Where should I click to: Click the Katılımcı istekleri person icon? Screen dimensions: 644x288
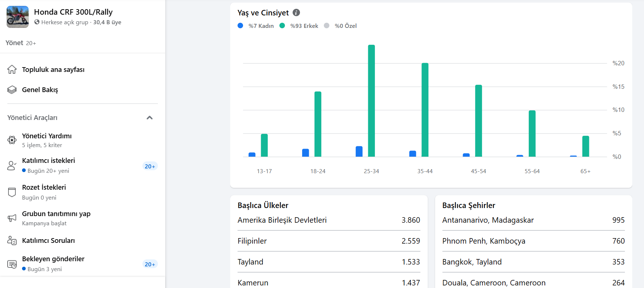pos(12,165)
